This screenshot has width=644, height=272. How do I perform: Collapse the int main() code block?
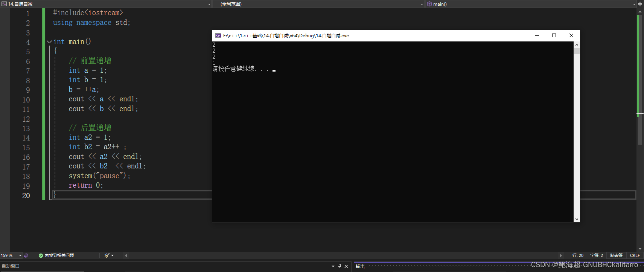tap(49, 42)
